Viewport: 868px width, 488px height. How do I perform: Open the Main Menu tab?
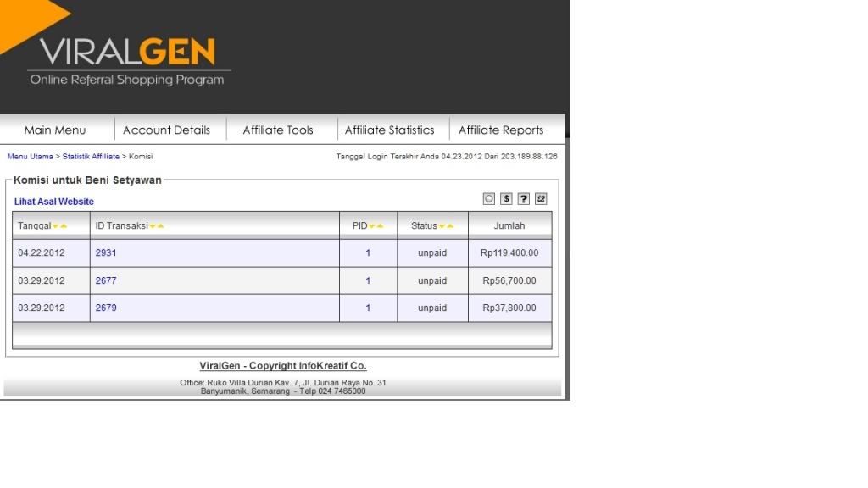[x=55, y=130]
